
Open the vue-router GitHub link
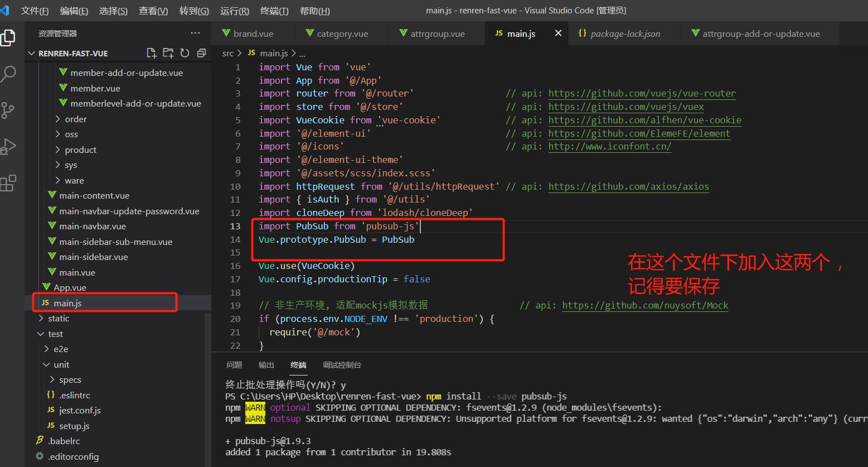[x=642, y=93]
